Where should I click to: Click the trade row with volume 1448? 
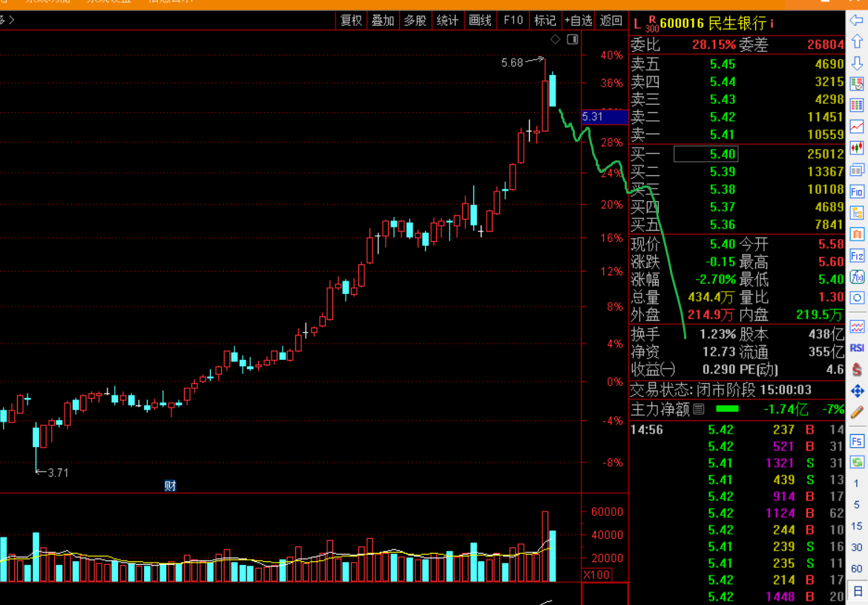[x=737, y=597]
